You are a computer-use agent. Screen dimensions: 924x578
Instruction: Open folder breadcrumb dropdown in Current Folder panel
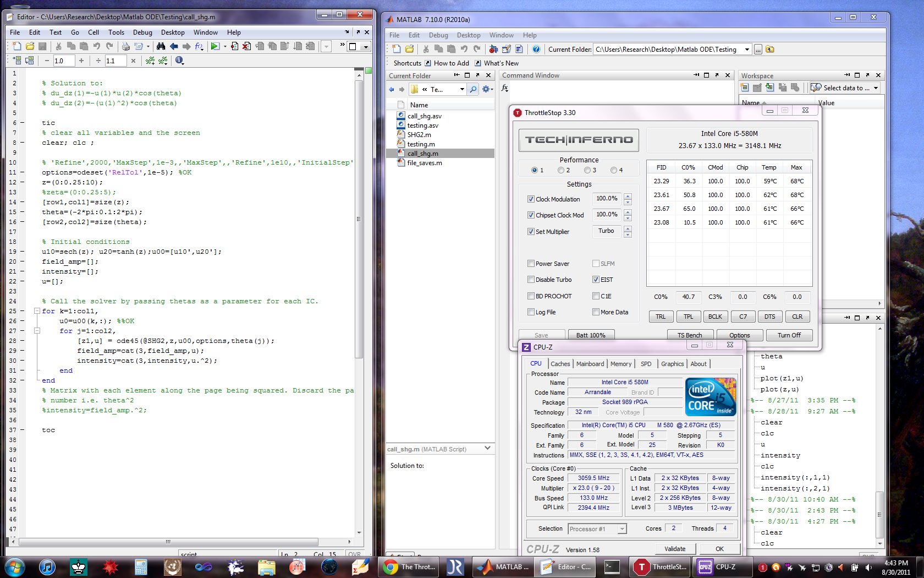pyautogui.click(x=462, y=89)
